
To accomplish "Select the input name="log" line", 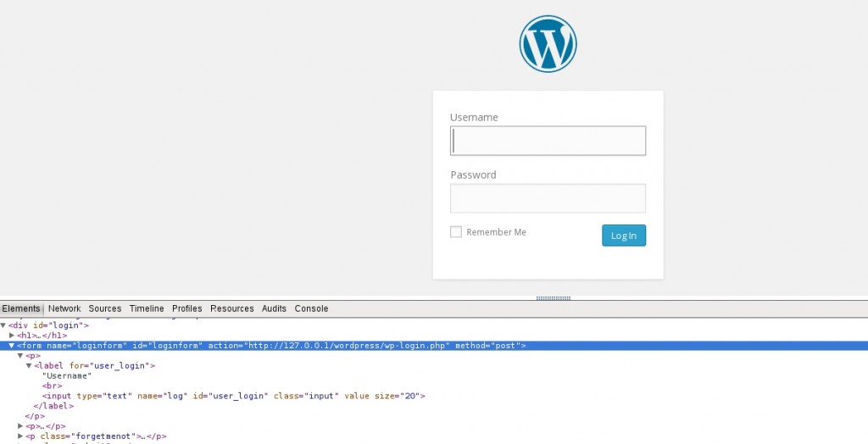I will 234,396.
